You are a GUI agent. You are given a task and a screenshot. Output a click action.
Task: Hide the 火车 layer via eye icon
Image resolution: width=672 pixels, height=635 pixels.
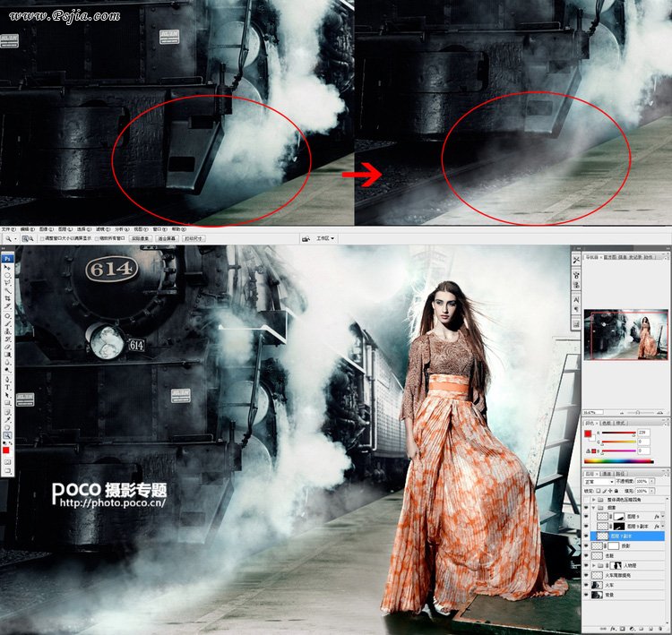(x=588, y=585)
